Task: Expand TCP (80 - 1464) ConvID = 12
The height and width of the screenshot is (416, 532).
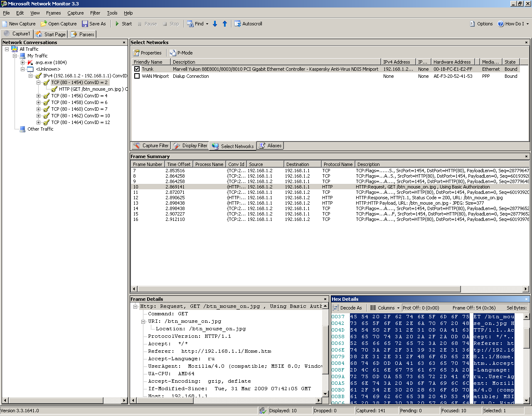Action: point(39,122)
